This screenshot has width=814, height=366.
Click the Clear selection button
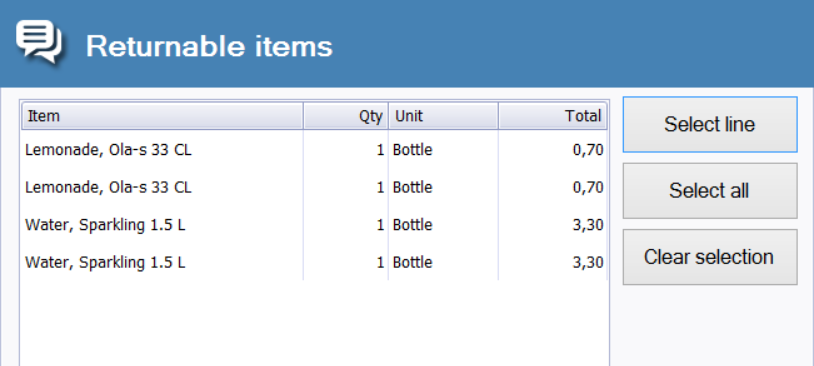[710, 257]
